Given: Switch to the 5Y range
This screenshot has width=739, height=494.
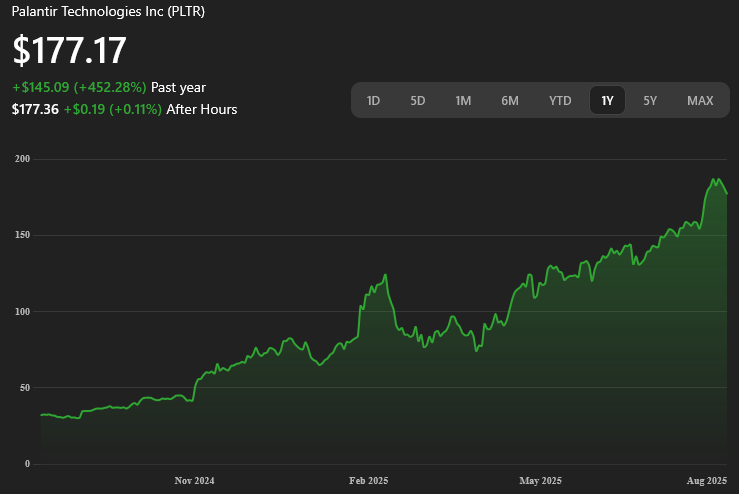Looking at the screenshot, I should (650, 100).
